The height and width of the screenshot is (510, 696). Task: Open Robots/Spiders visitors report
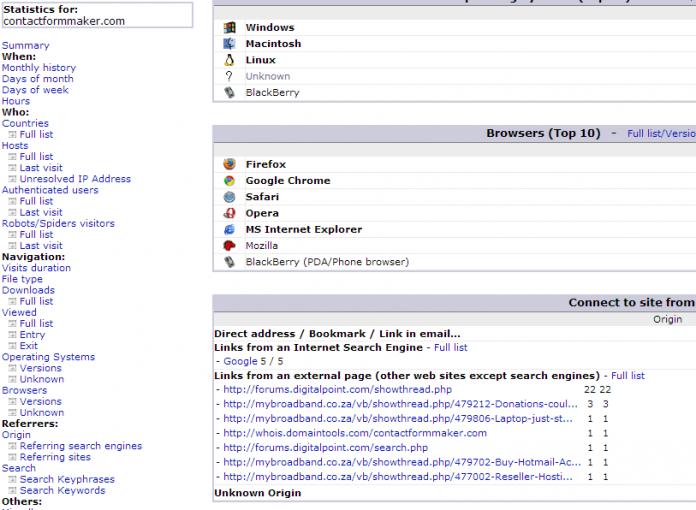58,223
